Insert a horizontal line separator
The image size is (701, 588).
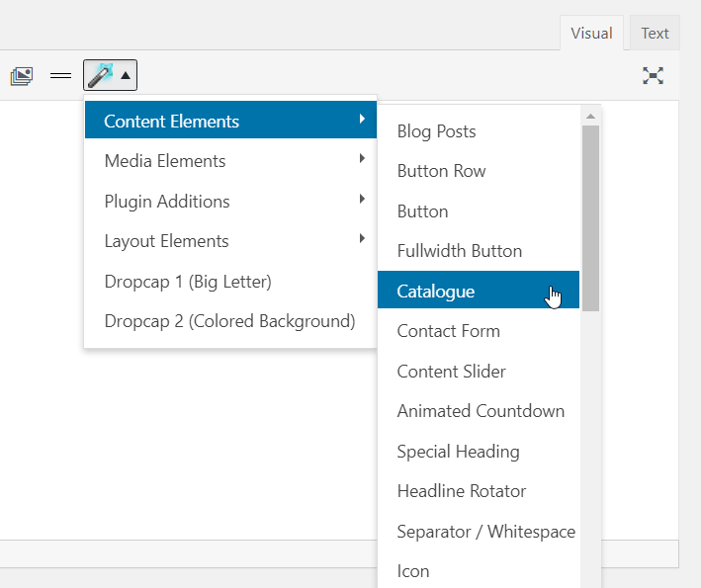click(x=61, y=75)
